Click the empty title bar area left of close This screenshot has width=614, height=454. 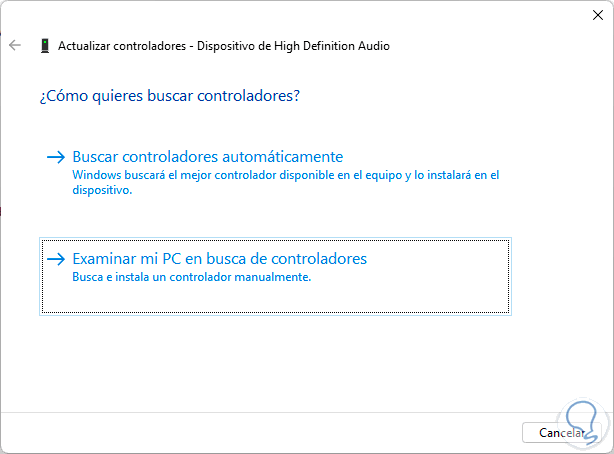click(400, 14)
